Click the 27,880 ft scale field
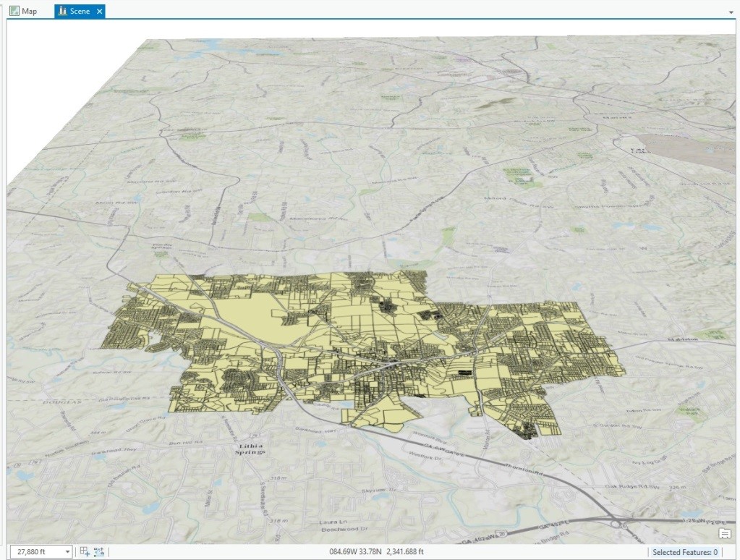This screenshot has height=560, width=740. tap(36, 552)
